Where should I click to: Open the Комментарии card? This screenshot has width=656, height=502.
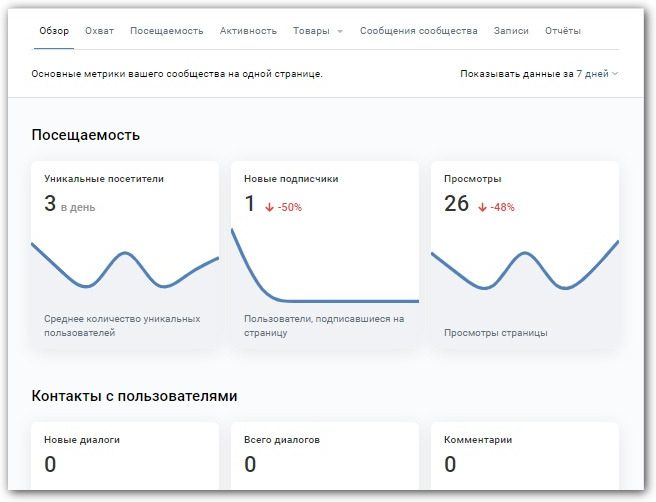point(524,455)
